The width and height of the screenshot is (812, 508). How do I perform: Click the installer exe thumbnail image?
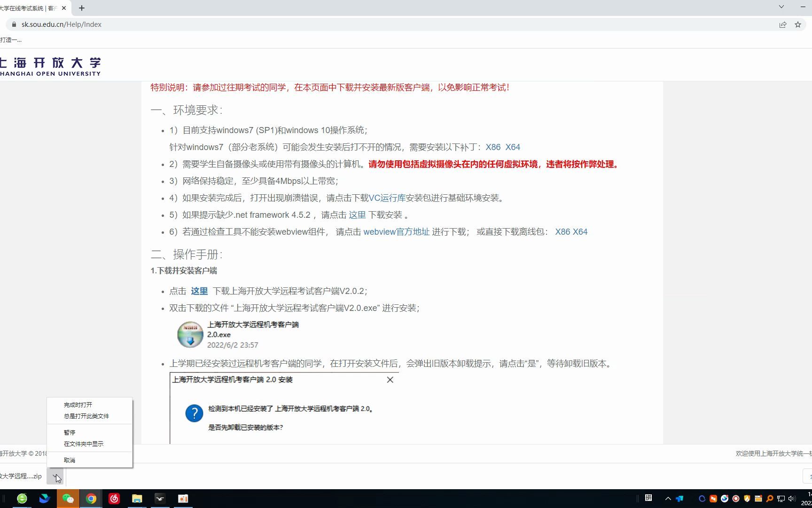click(x=190, y=334)
